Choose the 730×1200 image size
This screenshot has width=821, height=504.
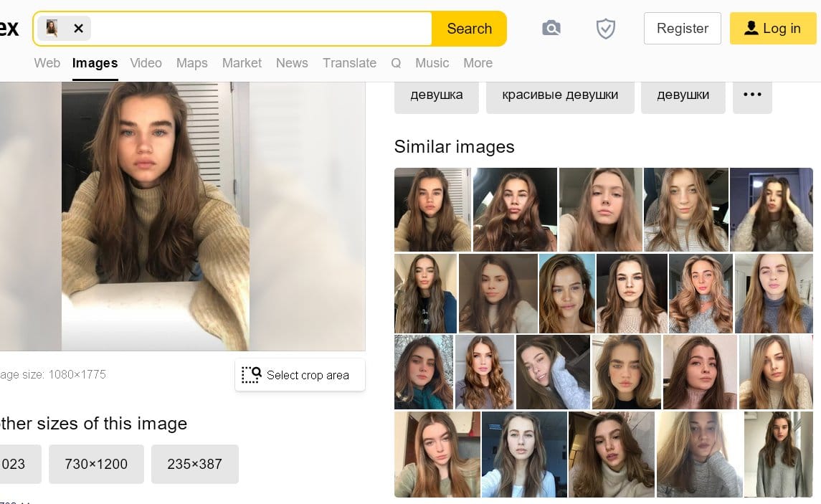pos(96,465)
